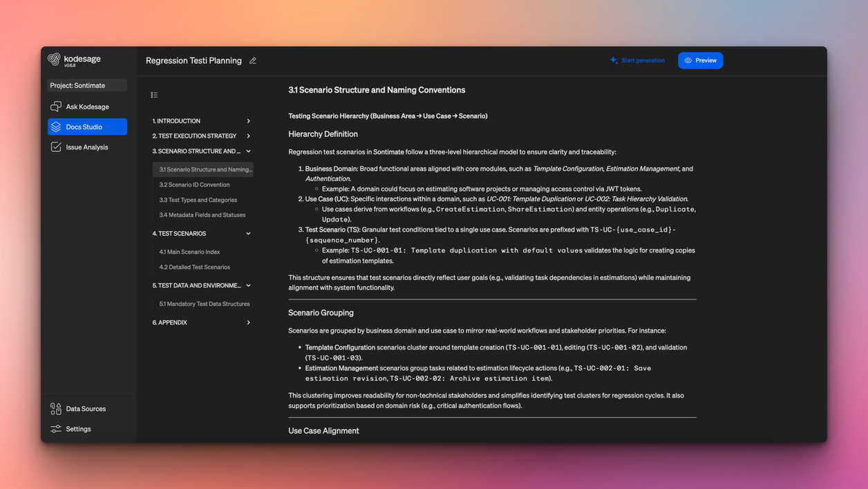Click the pencil icon to rename the document

coord(252,61)
